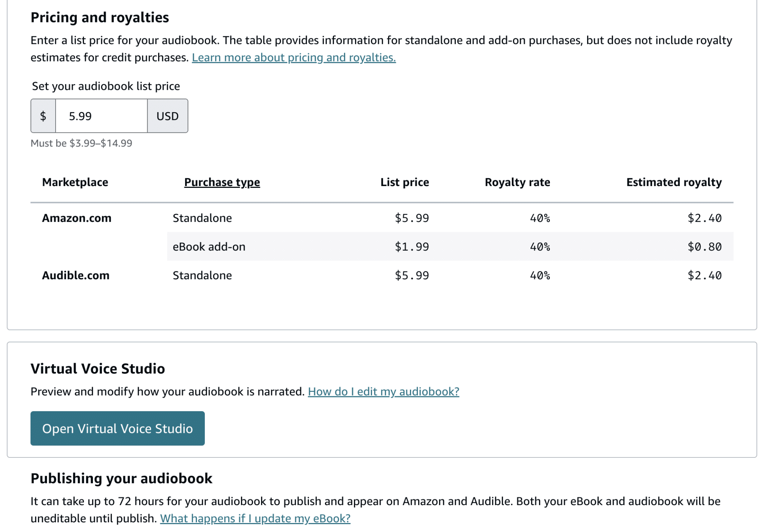This screenshot has width=764, height=532.
Task: Click the $0.80 estimated royalty value
Action: tap(705, 247)
